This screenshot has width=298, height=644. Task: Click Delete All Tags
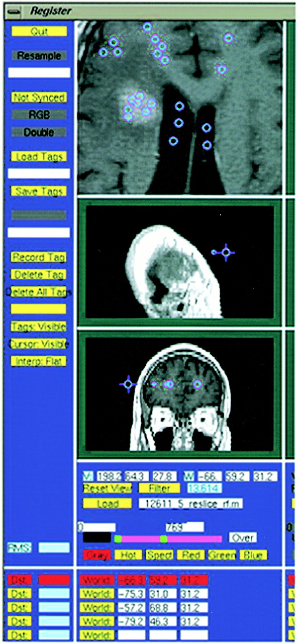tap(39, 292)
